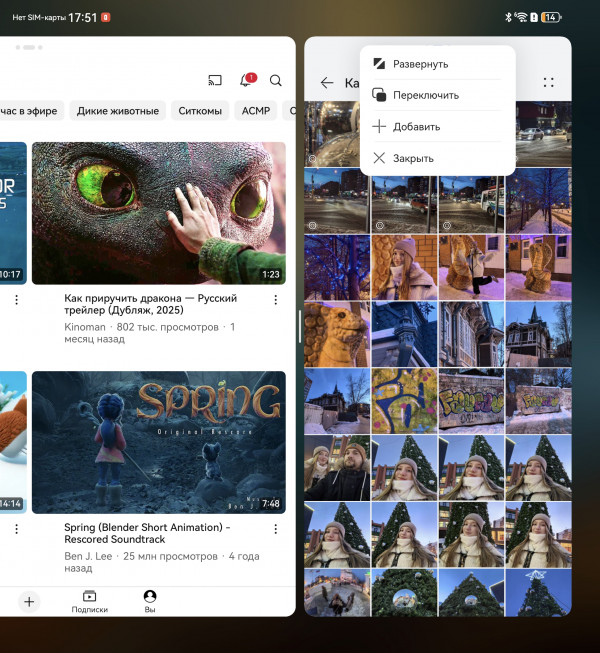
Task: Tap the Bluetooth status icon
Action: pos(508,17)
